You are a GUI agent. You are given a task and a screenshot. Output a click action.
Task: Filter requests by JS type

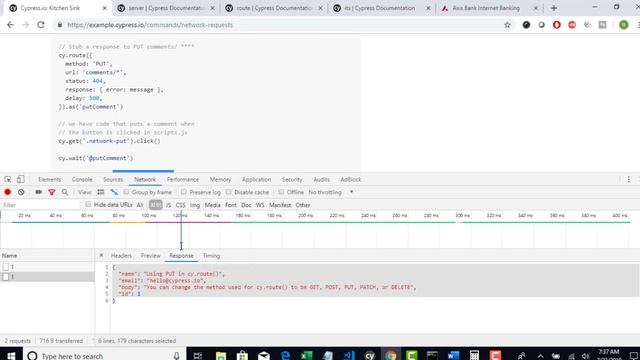click(168, 205)
